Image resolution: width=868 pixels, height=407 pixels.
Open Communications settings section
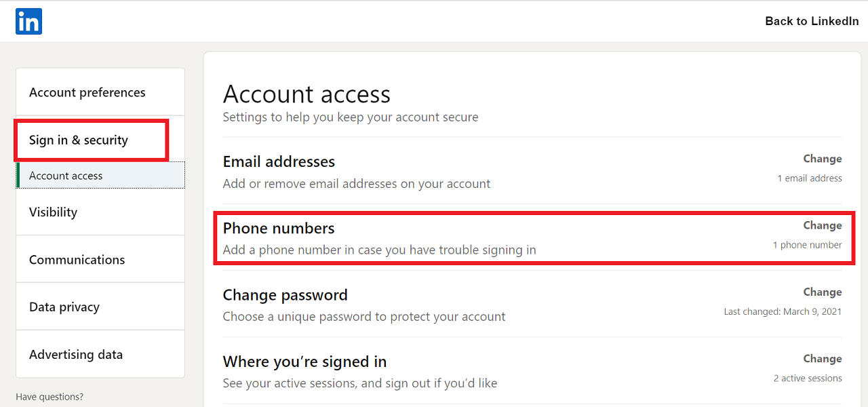[x=77, y=260]
